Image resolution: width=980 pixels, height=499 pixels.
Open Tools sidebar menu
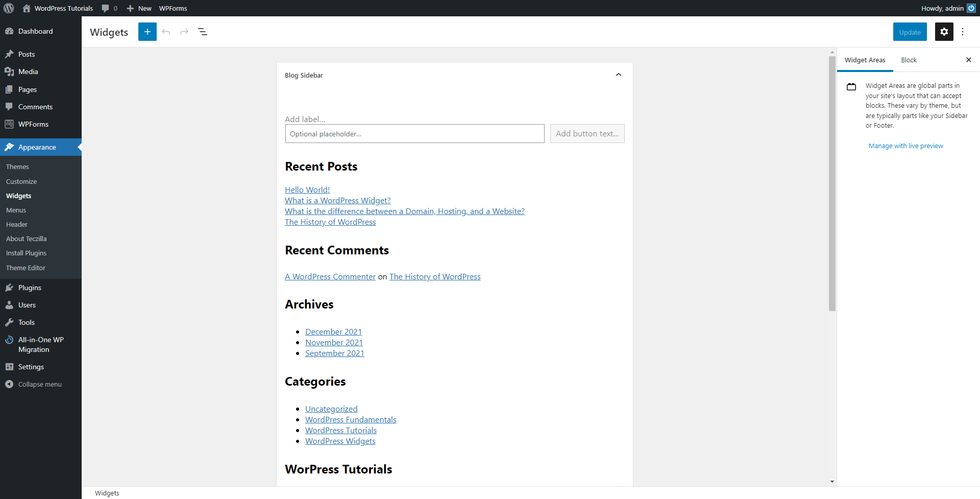[41, 322]
